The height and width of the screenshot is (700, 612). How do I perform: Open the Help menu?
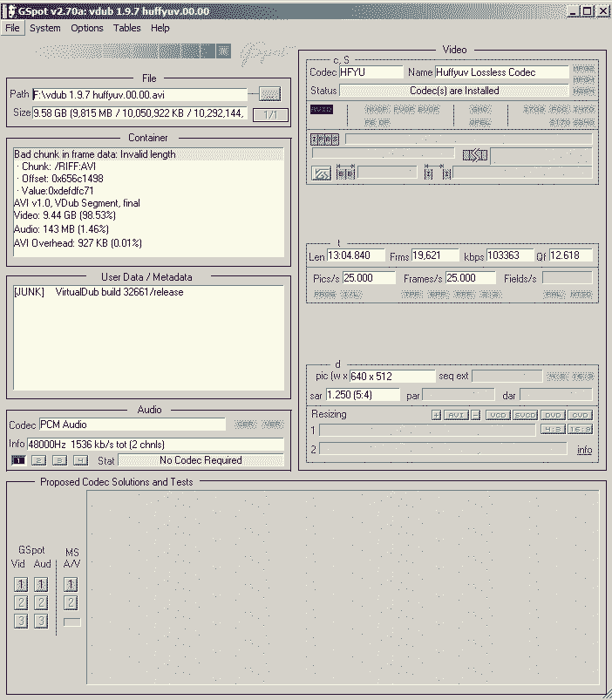click(160, 28)
